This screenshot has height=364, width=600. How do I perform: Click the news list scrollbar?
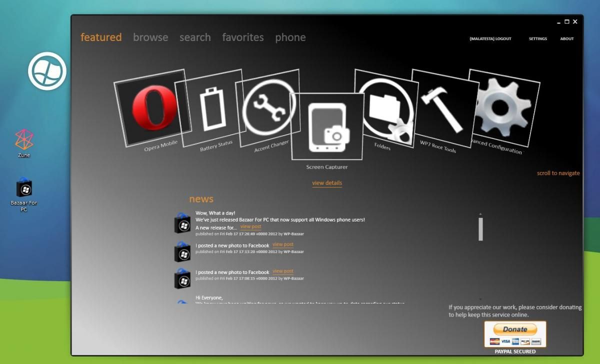click(480, 227)
